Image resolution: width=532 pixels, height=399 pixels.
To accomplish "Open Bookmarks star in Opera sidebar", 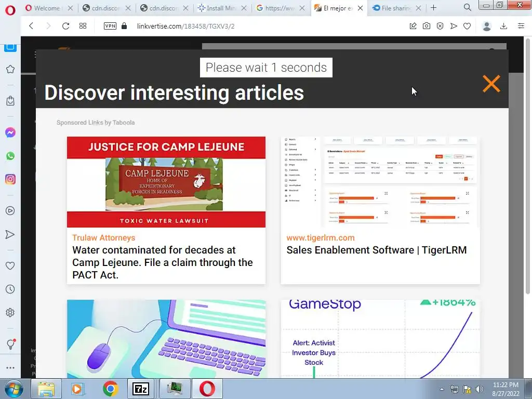I will pos(10,69).
